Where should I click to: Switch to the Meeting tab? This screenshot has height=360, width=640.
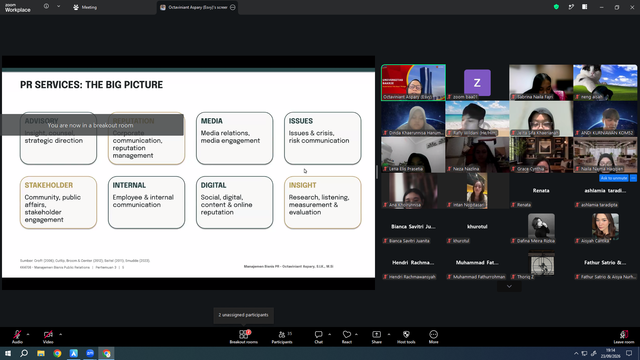(x=85, y=7)
